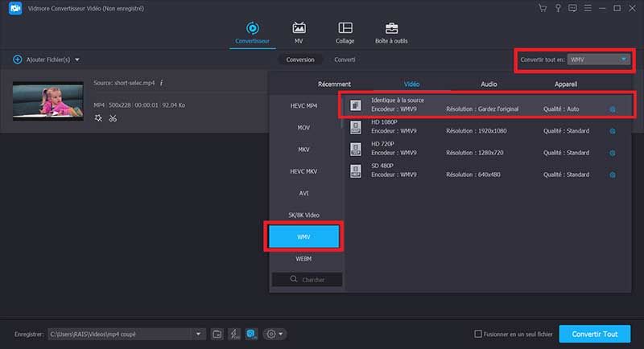Screen dimensions: 644x349
Task: Open the hamburger menu icon
Action: [x=588, y=8]
